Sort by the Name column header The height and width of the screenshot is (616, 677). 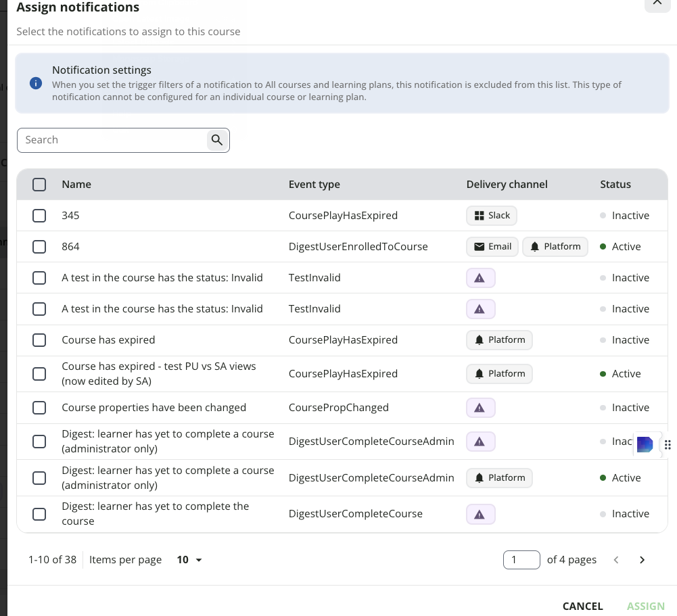coord(76,185)
